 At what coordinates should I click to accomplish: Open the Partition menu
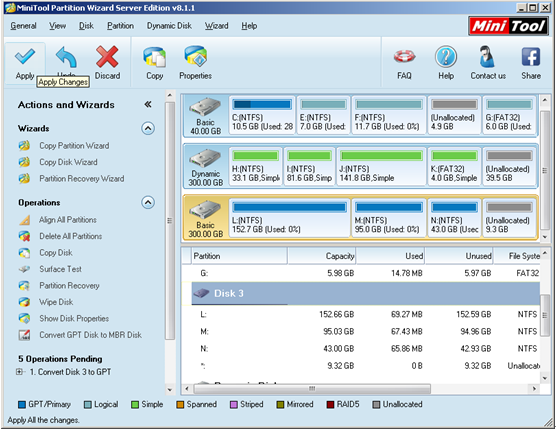click(x=121, y=26)
